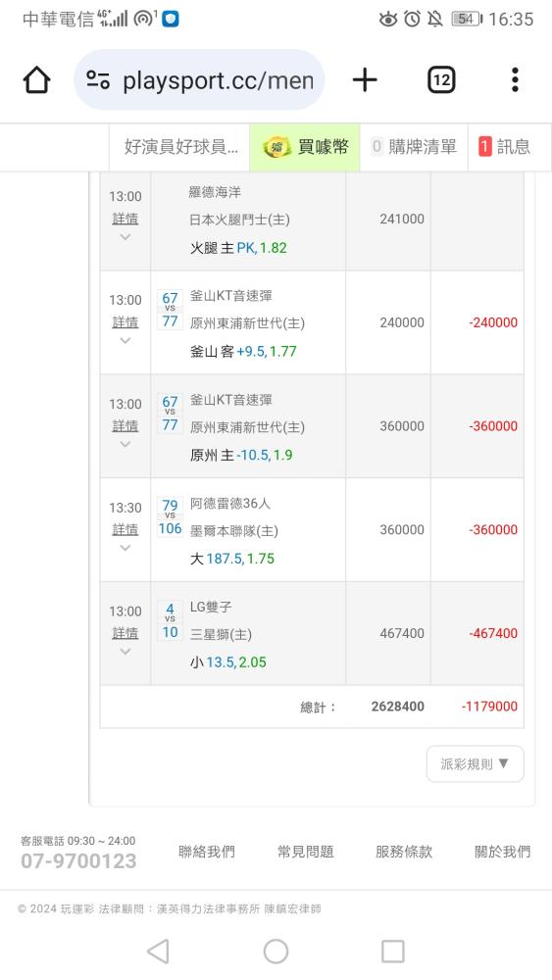Open 詳情 link for 原州 主 -10.5 bet
The image size is (552, 980).
pos(125,425)
